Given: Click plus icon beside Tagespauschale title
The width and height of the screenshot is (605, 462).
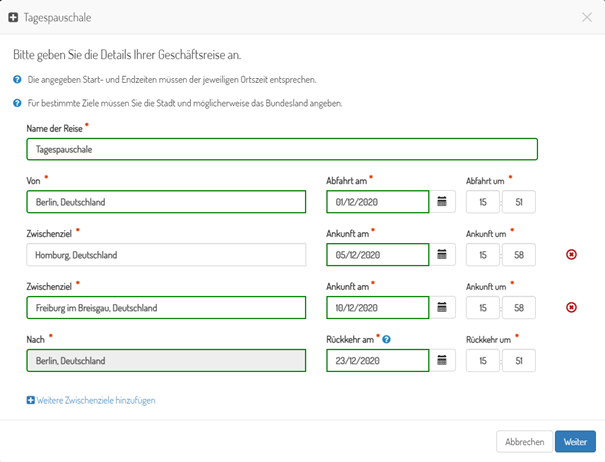Looking at the screenshot, I should 13,17.
